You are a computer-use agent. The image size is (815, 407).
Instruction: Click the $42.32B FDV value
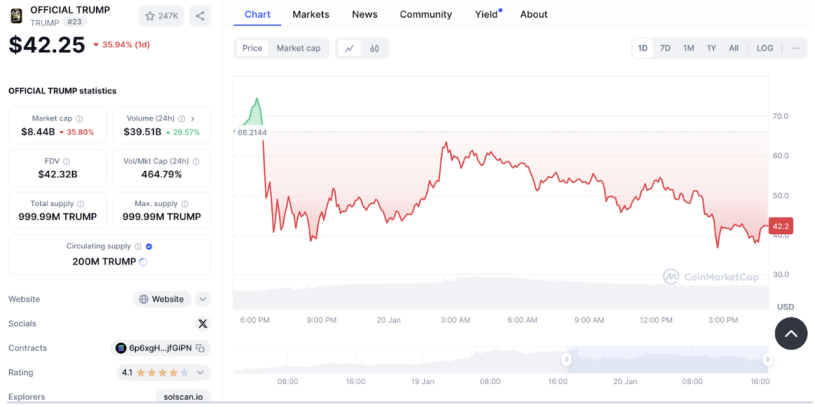(x=58, y=175)
